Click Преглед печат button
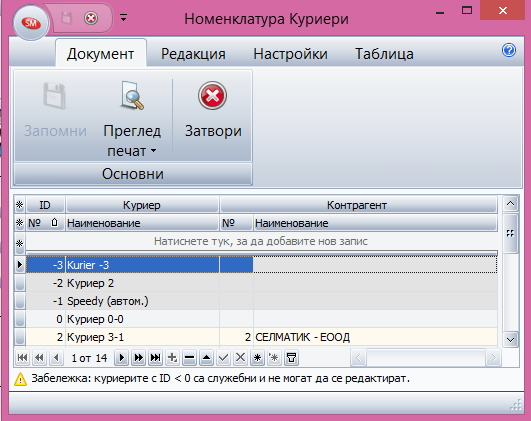This screenshot has width=531, height=421. coord(132,119)
